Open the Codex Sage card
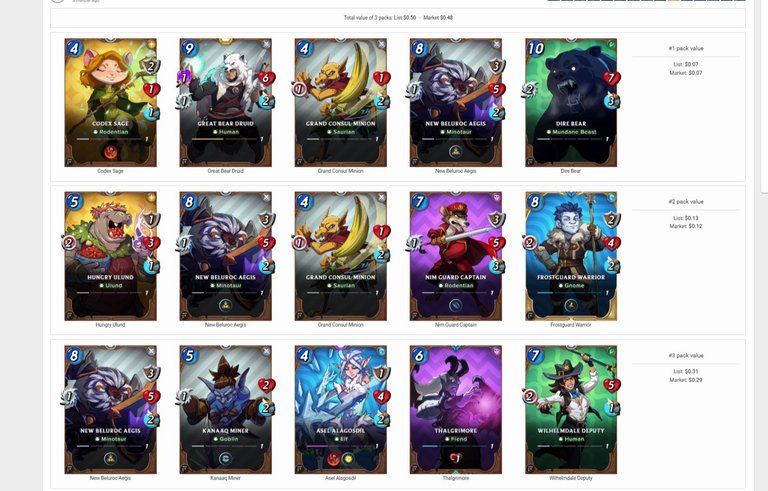Viewport: 768px width, 491px height. (111, 103)
